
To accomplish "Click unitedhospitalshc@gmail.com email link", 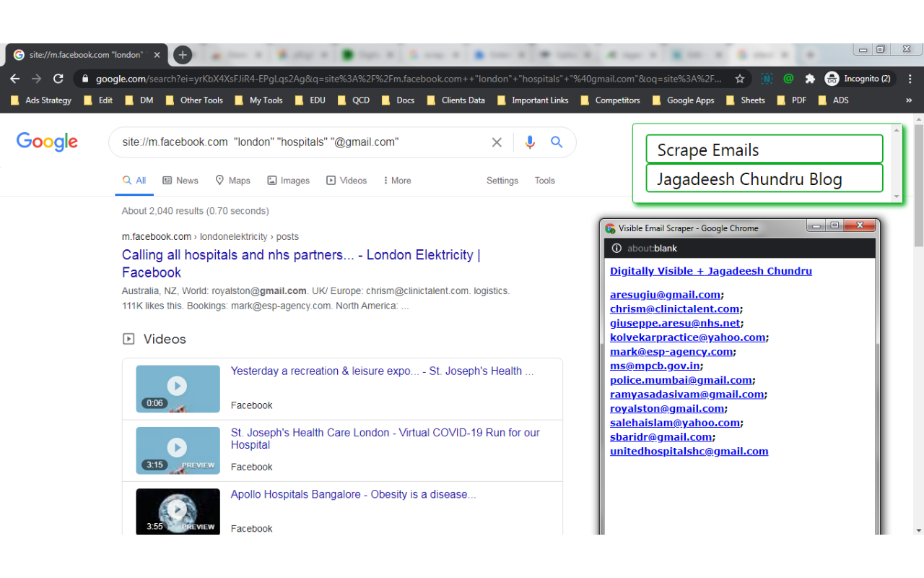I will (x=689, y=452).
